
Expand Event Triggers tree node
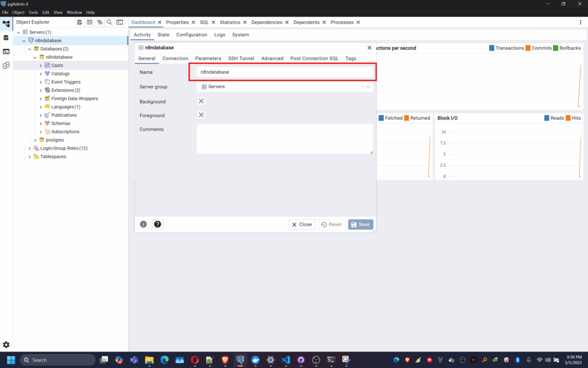pyautogui.click(x=41, y=82)
